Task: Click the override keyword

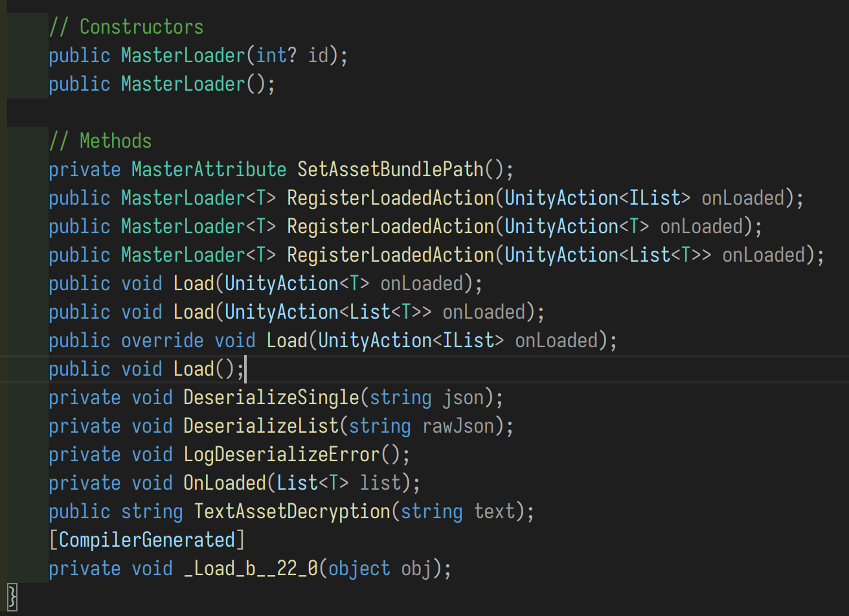Action: [x=163, y=341]
